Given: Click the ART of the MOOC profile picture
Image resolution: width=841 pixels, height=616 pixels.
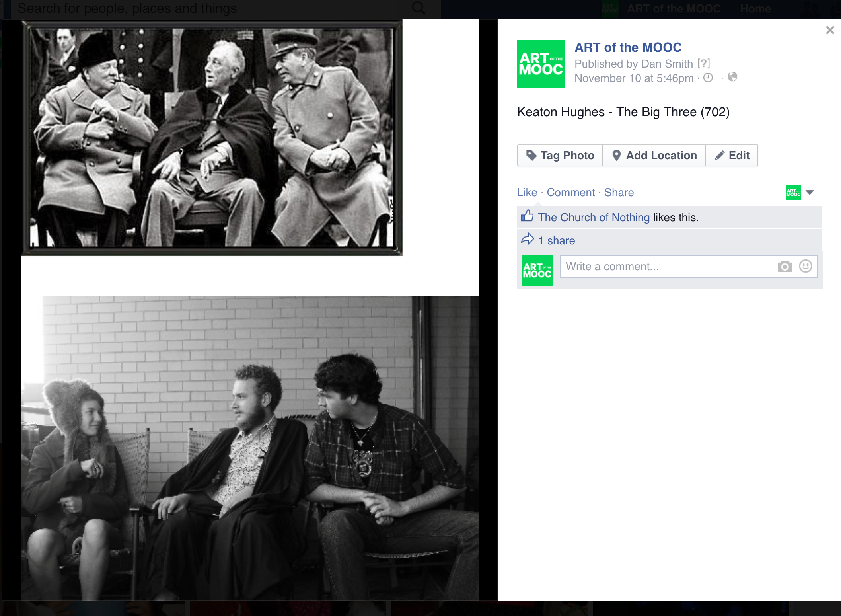Looking at the screenshot, I should 541,64.
